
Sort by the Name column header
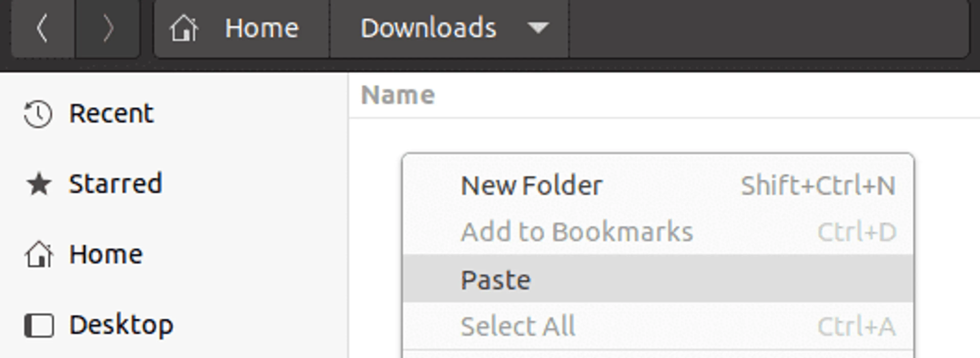tap(398, 95)
